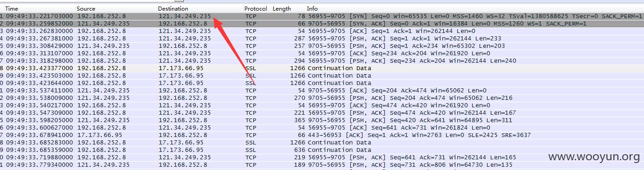Select the first [SYN] packet with length 78
Image resolution: width=644 pixels, height=170 pixels.
pos(322,16)
